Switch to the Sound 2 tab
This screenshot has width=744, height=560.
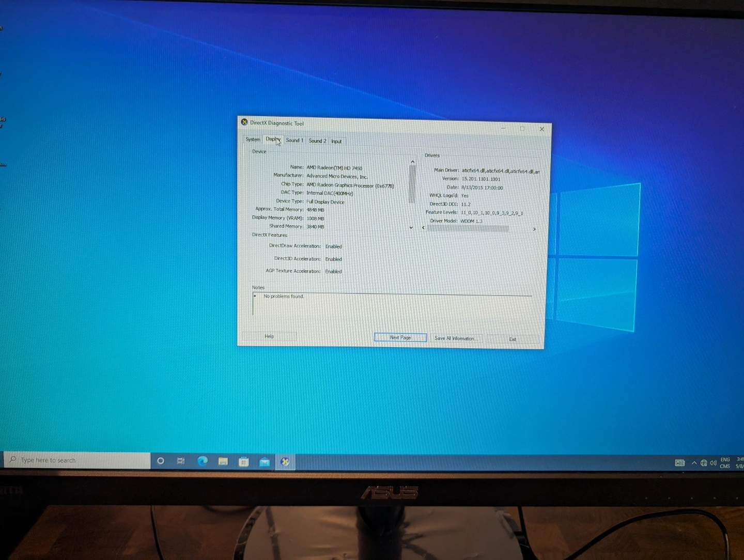coord(317,141)
